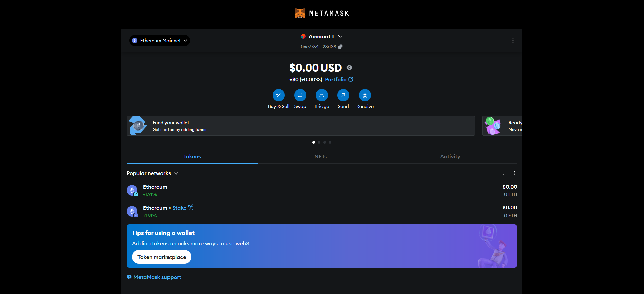Switch to the Tokens tab
Screen dimensions: 644x294
click(x=192, y=157)
